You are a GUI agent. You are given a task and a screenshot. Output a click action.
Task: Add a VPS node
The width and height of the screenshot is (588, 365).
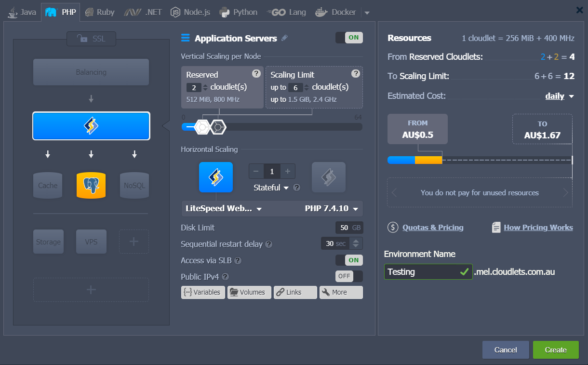(91, 242)
